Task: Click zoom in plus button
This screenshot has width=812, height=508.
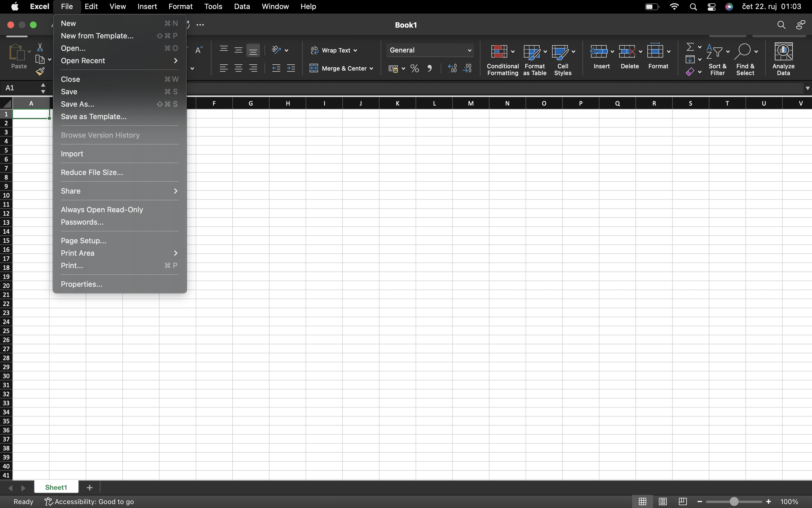Action: [x=768, y=502]
